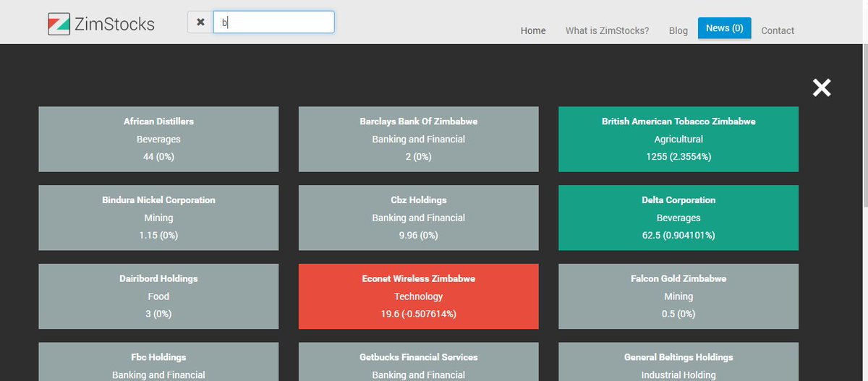
Task: Open the British American Tobacco Zimbabwe card
Action: [678, 140]
